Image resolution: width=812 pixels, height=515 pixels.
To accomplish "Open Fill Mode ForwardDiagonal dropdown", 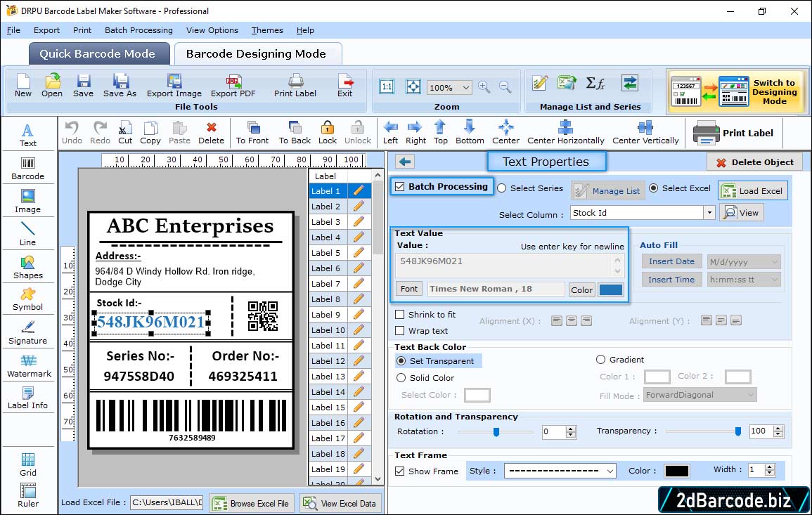I will tap(750, 395).
